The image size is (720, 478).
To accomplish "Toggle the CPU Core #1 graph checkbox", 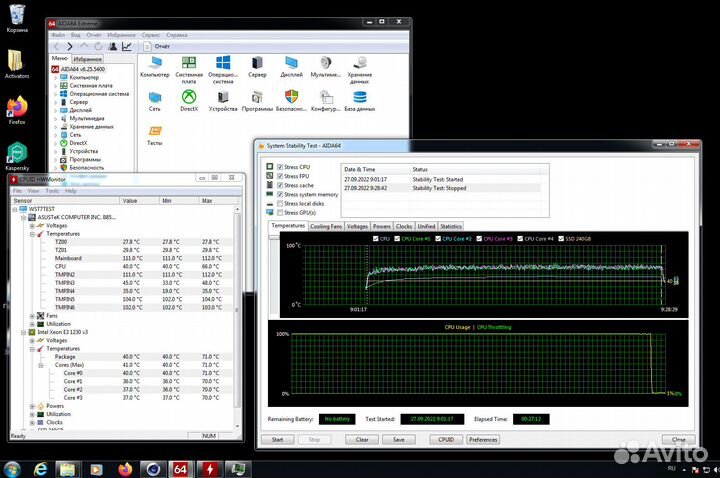I will tap(397, 239).
